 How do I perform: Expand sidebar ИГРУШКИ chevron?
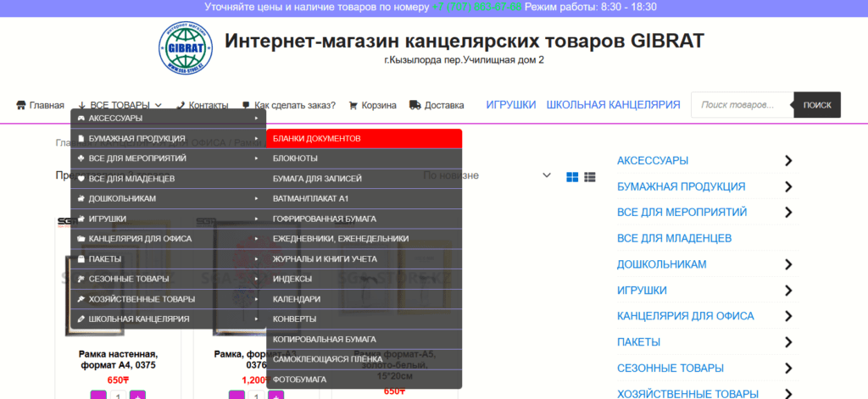(x=789, y=291)
